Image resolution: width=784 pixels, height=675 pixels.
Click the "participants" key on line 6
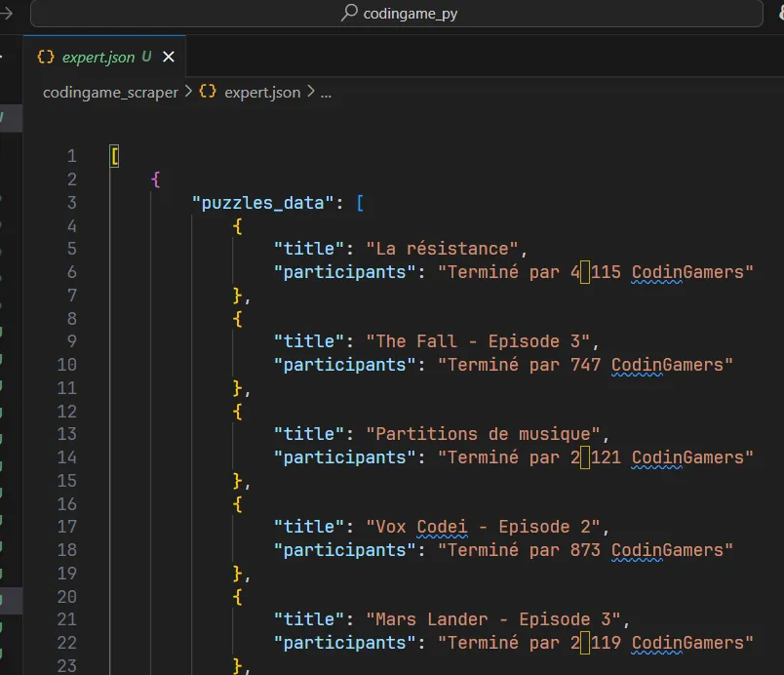(345, 272)
